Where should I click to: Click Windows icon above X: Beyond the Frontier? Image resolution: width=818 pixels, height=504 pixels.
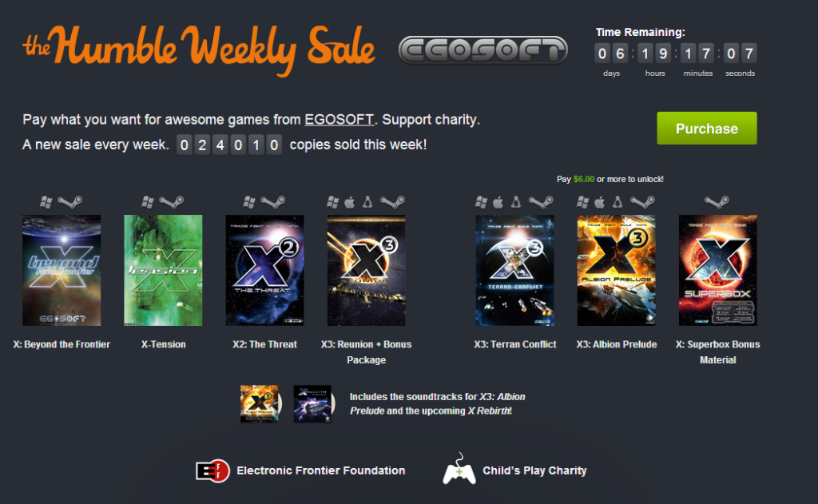(x=46, y=202)
